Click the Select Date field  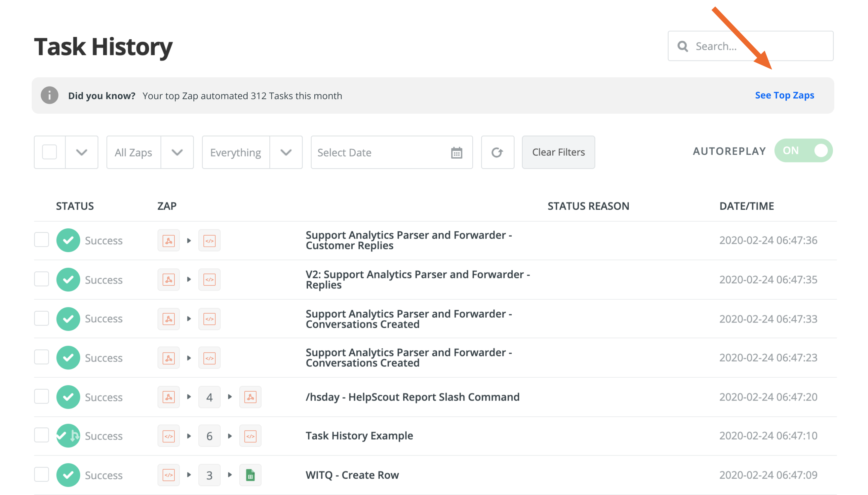click(x=392, y=152)
